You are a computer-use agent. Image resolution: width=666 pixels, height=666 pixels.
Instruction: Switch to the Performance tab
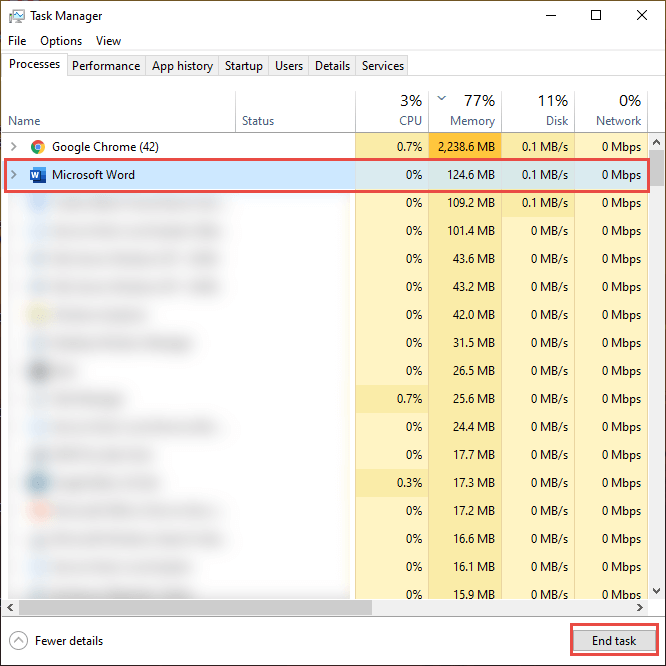[106, 66]
